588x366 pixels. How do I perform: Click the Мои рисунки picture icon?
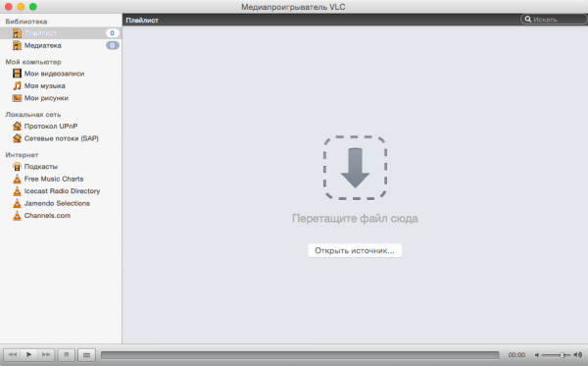click(x=17, y=98)
